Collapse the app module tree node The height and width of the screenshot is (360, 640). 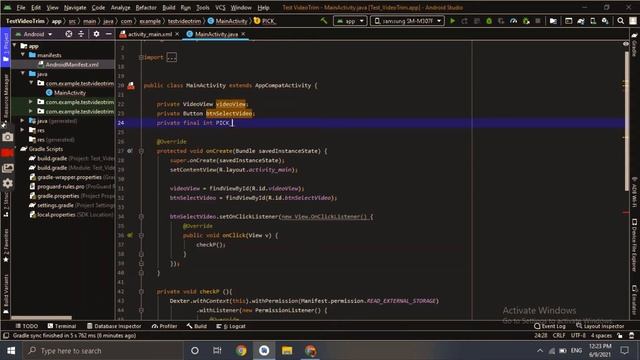point(15,45)
